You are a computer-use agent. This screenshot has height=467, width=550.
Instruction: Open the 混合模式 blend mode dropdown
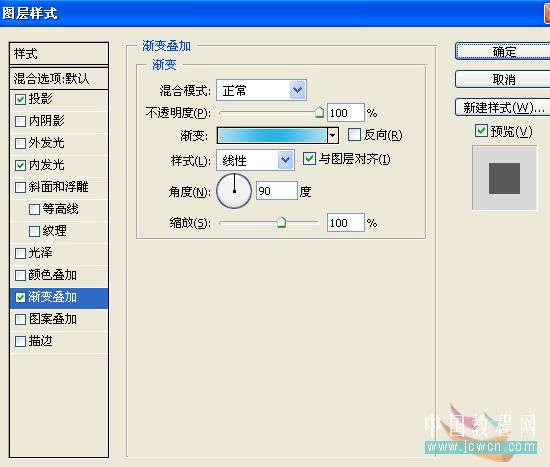point(261,91)
